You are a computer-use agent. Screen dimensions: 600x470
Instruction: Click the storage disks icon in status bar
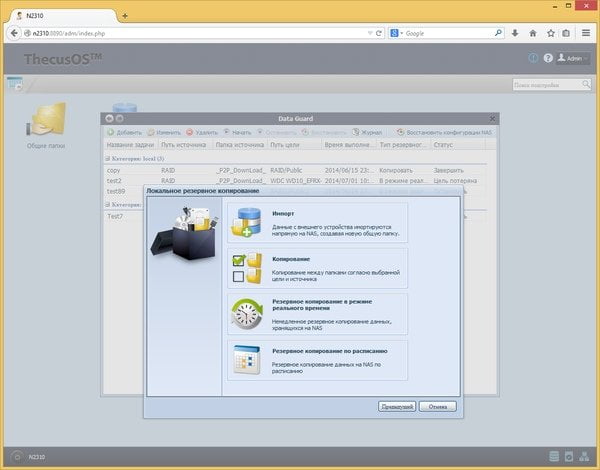tap(554, 456)
